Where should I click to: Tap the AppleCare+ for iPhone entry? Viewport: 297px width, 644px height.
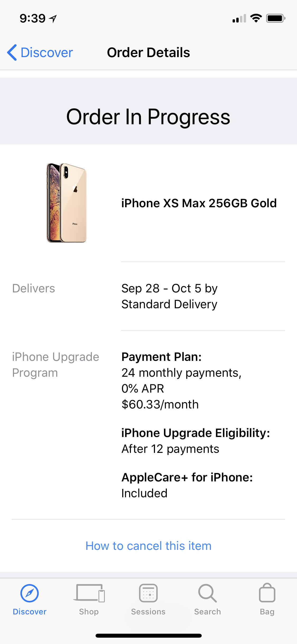[x=187, y=485]
